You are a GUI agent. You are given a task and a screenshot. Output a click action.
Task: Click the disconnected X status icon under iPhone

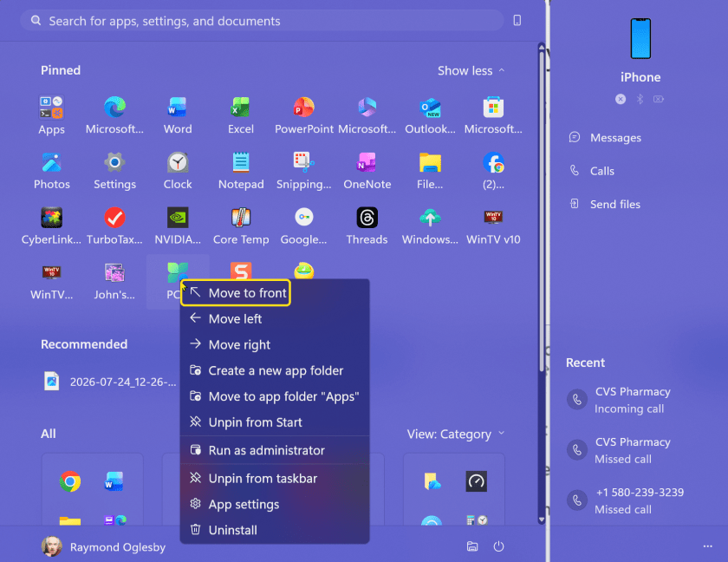[621, 99]
